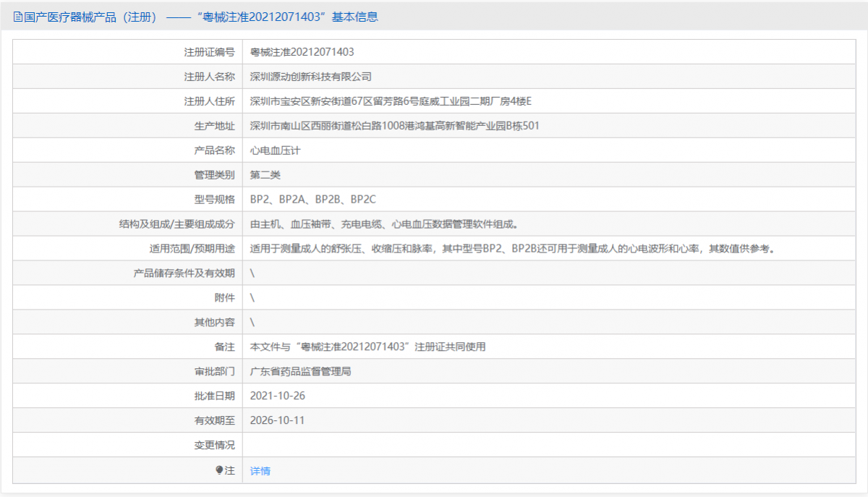Click the 适用范围/预期用途 description text

[x=512, y=249]
